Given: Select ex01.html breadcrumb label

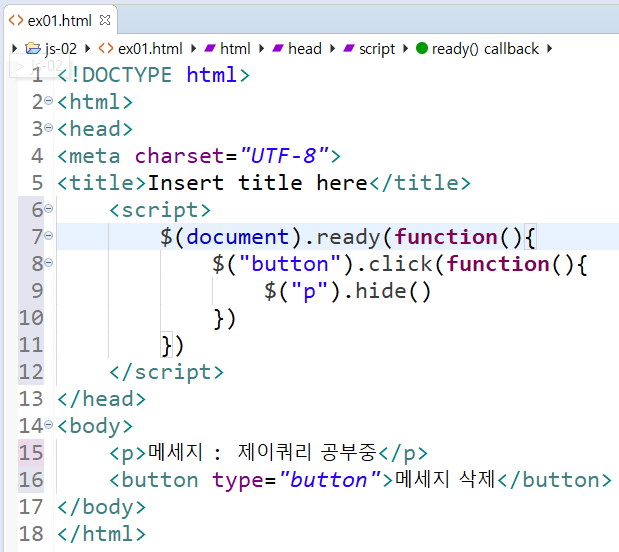Looking at the screenshot, I should click(x=150, y=49).
